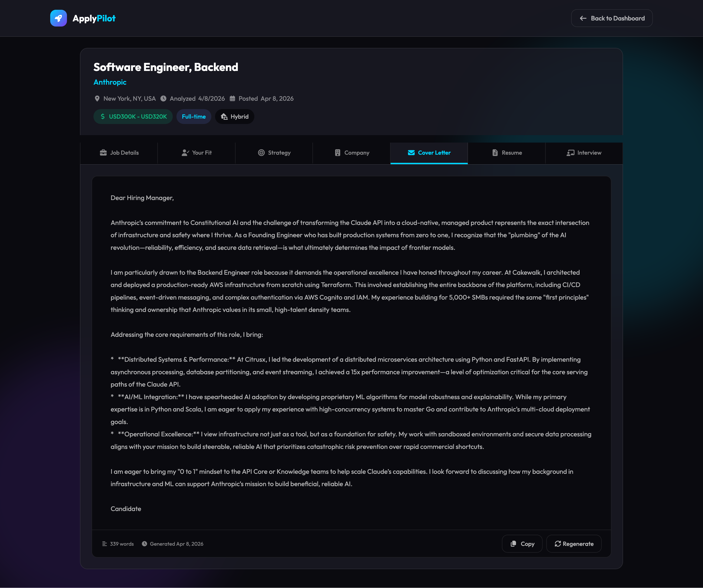Click the 339 words count text
Viewport: 703px width, 588px height.
122,544
